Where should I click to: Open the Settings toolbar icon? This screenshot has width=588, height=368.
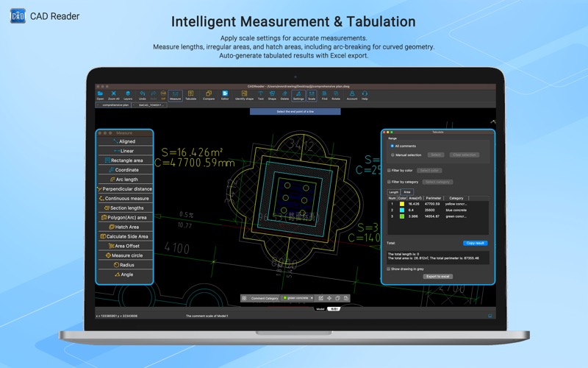[x=298, y=96]
